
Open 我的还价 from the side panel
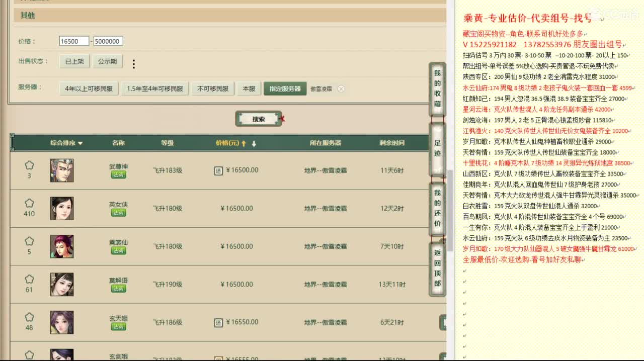[x=437, y=208]
